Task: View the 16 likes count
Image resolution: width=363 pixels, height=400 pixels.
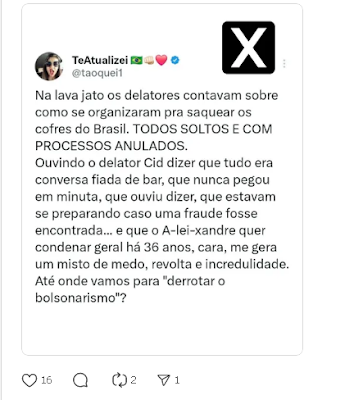Action: [x=47, y=380]
